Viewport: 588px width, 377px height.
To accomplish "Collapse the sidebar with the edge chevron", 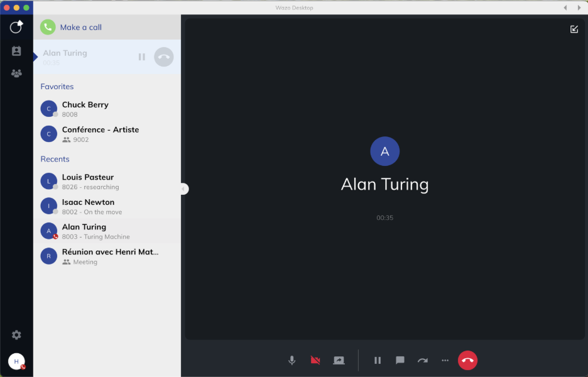I will click(183, 188).
